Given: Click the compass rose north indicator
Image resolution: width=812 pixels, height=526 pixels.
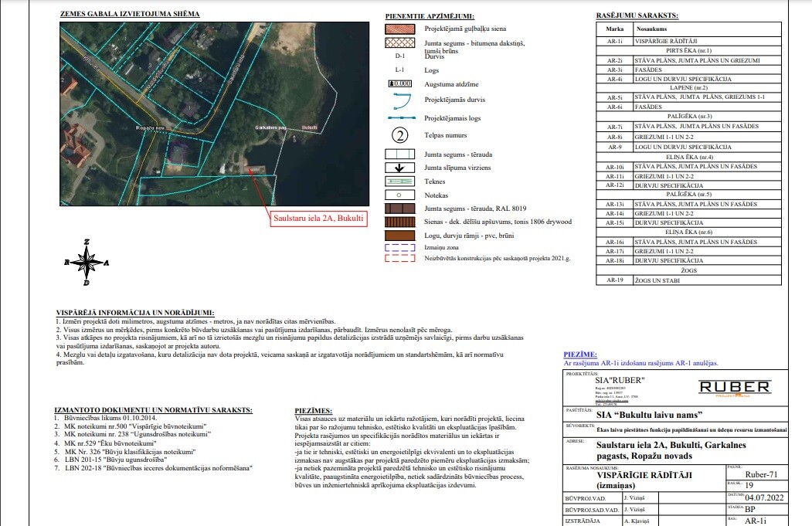Looking at the screenshot, I should (87, 262).
